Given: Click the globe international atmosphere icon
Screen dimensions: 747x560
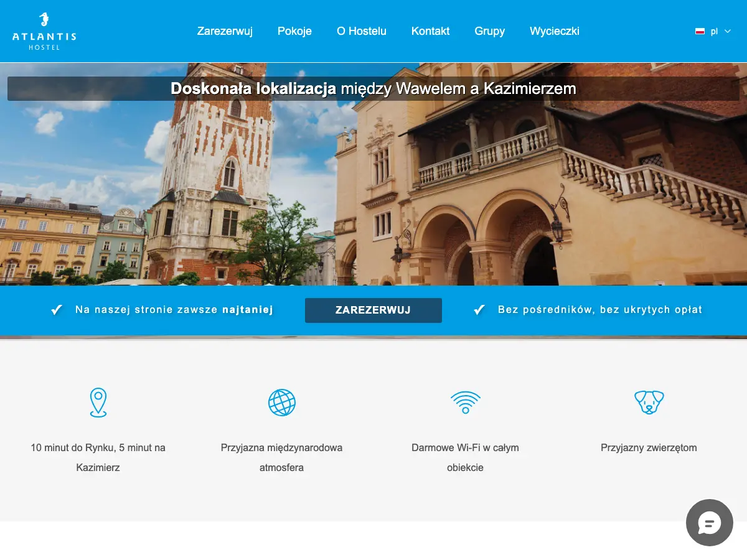Looking at the screenshot, I should tap(282, 403).
